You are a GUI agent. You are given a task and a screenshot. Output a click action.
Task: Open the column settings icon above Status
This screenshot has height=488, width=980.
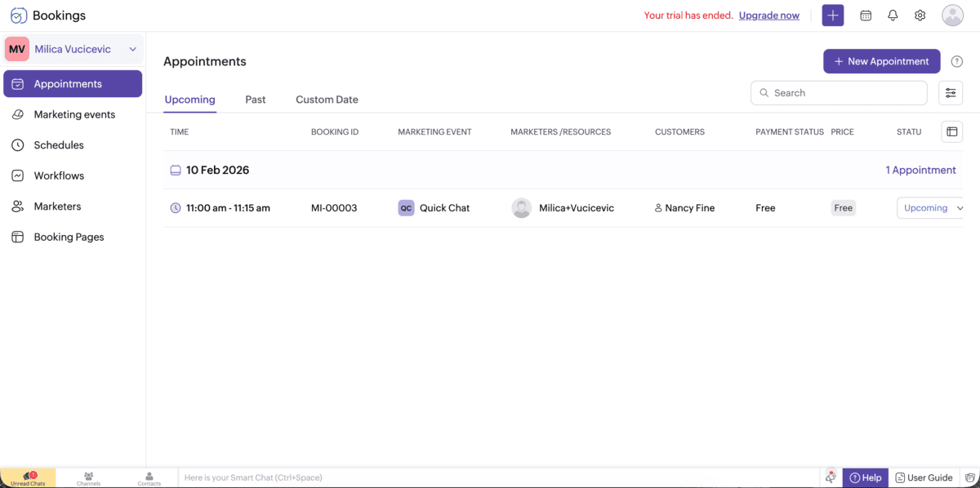[x=951, y=131]
